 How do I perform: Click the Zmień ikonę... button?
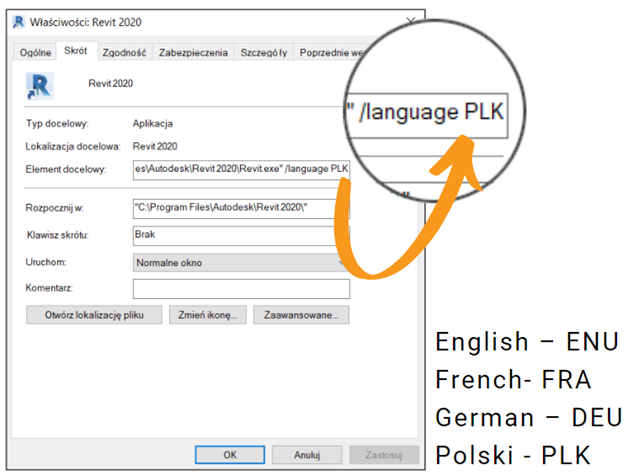click(x=208, y=315)
